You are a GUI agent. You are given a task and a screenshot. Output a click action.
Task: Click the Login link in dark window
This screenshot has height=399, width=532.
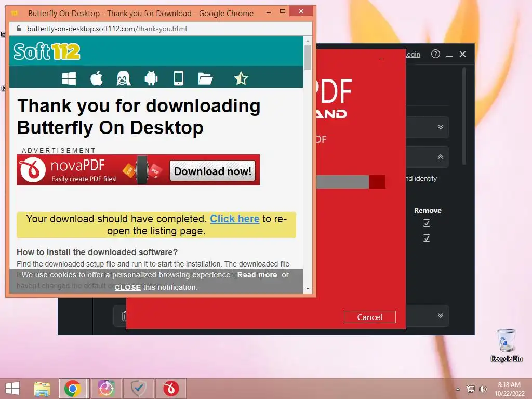point(413,54)
